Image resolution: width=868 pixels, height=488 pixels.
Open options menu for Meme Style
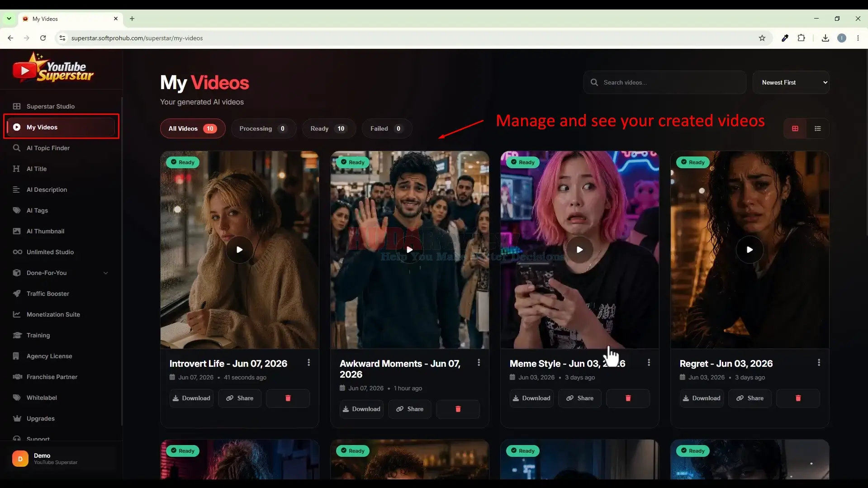(x=649, y=363)
